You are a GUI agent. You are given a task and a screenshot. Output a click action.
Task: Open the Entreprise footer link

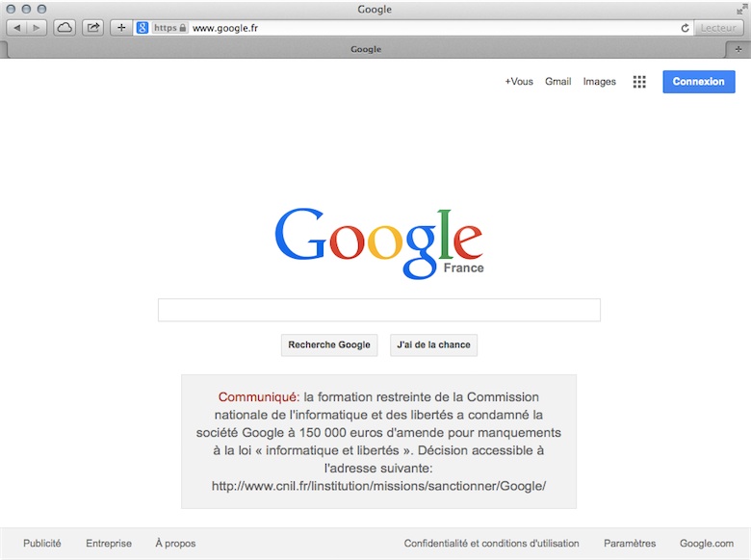(x=109, y=544)
